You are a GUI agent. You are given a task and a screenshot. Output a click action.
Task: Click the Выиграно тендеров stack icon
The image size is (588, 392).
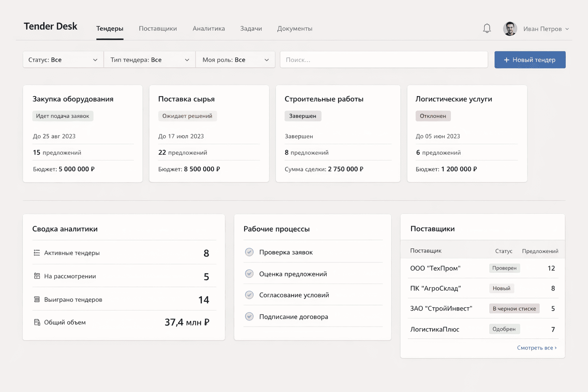(x=37, y=299)
